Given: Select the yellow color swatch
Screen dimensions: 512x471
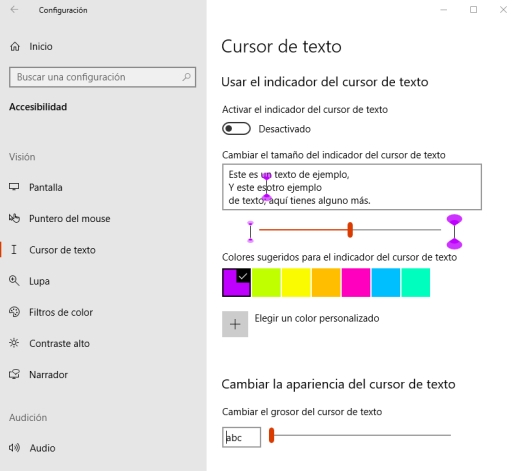Looking at the screenshot, I should coord(296,282).
